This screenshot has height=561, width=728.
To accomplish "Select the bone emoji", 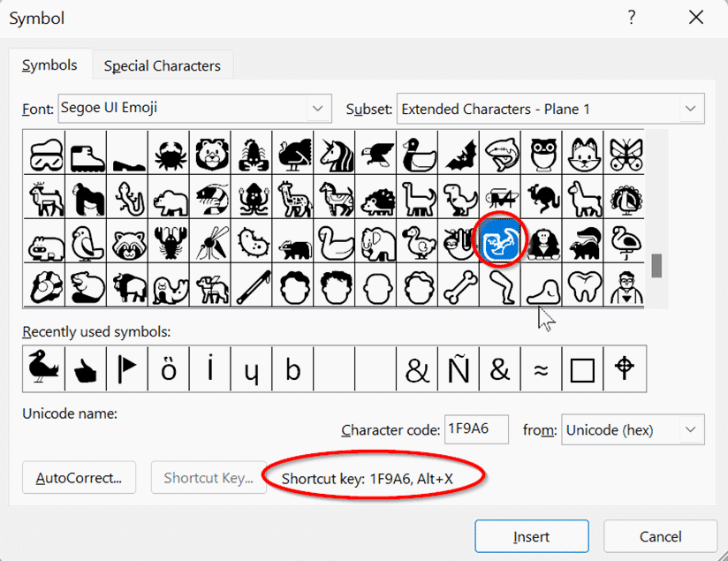I will click(x=459, y=285).
